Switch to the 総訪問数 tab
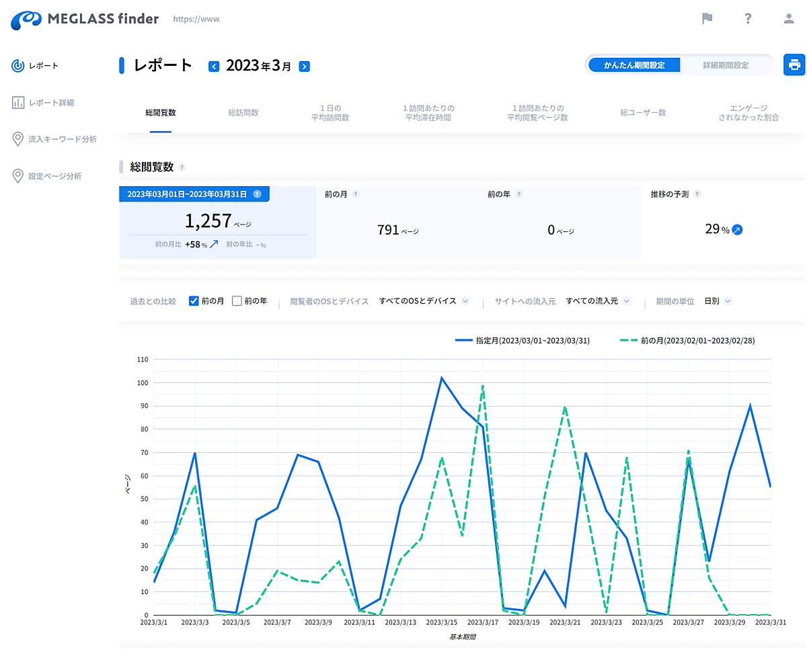The height and width of the screenshot is (672, 807). tap(243, 113)
